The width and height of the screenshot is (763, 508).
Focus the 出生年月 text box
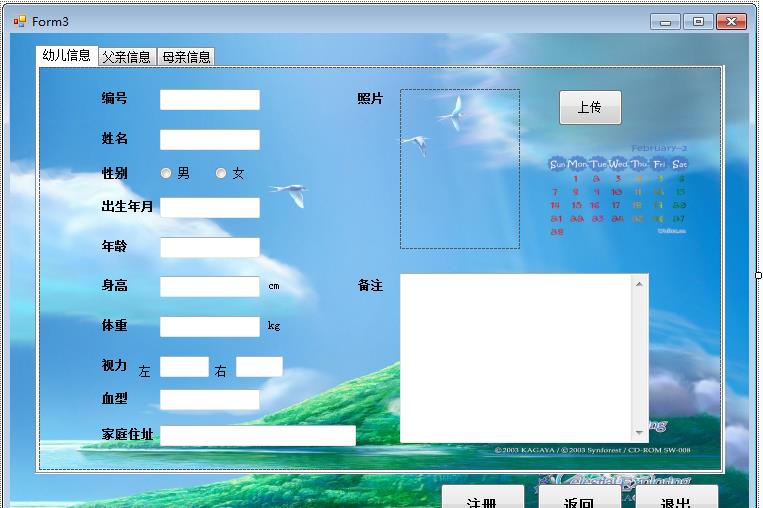coord(210,208)
